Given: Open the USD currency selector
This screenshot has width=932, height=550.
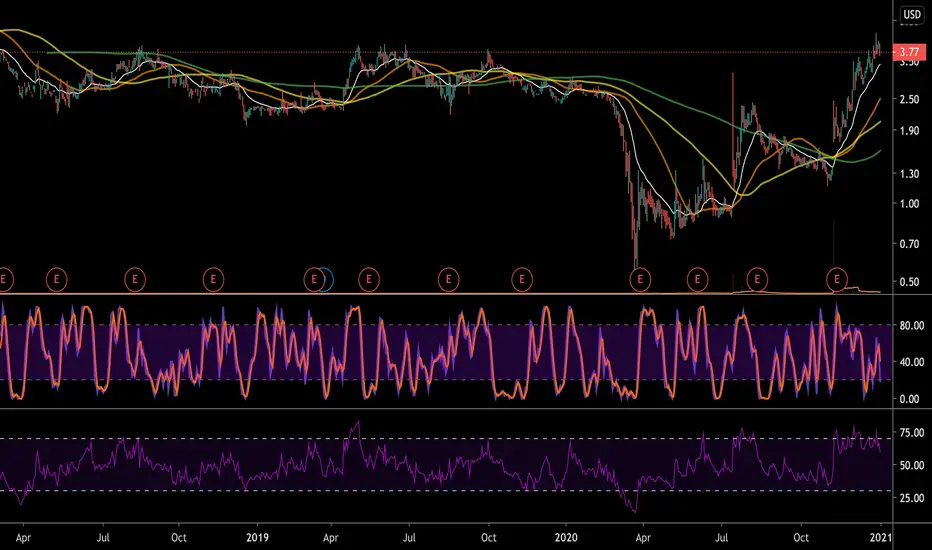Looking at the screenshot, I should tap(912, 14).
